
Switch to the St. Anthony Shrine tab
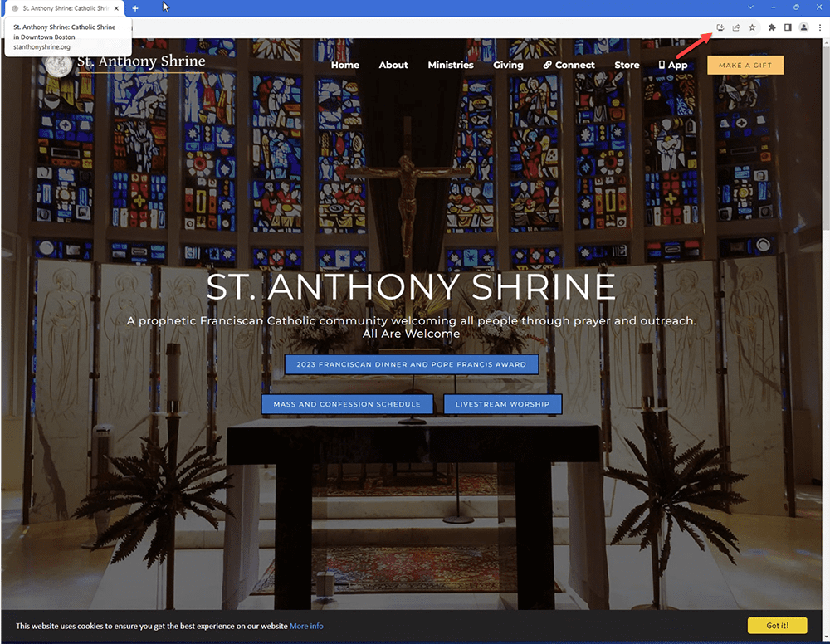tap(62, 8)
